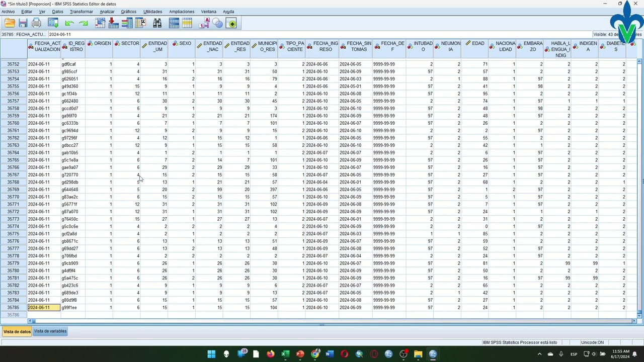The image size is (644, 362).
Task: Print the data using the printer icon
Action: (x=36, y=23)
